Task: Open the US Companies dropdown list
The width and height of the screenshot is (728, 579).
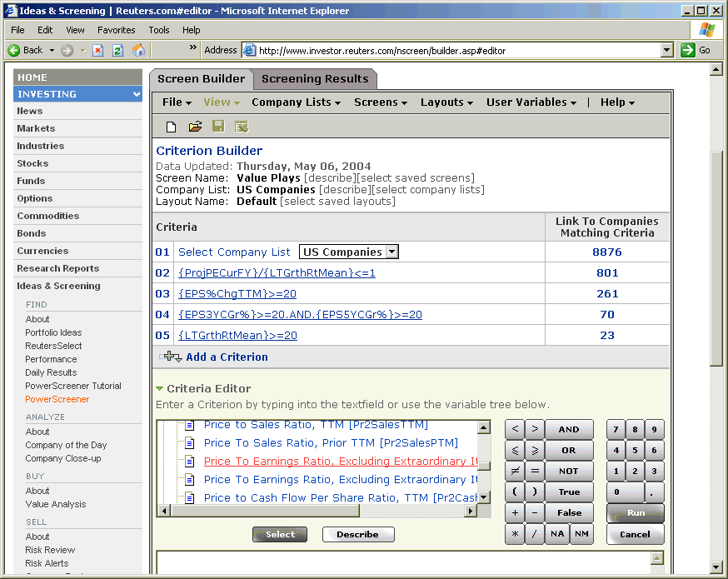Action: 392,252
